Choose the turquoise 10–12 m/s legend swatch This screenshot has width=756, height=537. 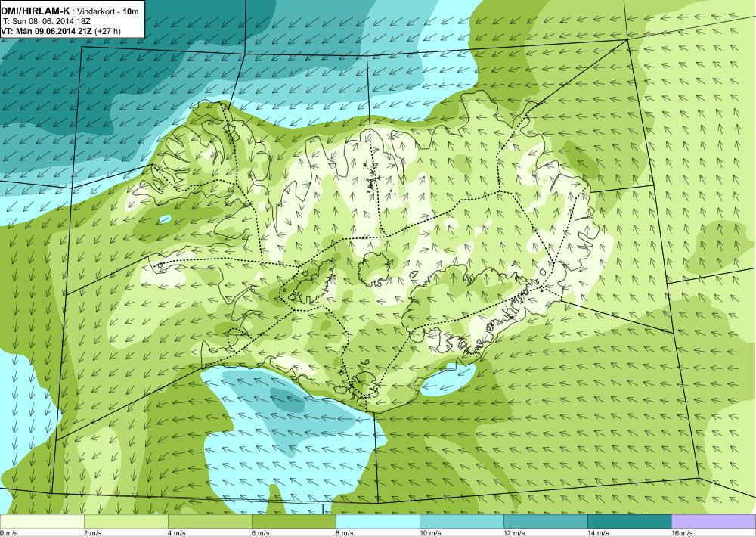tap(461, 521)
